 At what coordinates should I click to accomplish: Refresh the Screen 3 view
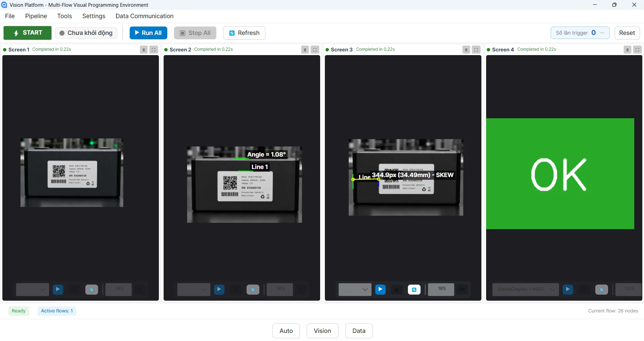coord(414,290)
